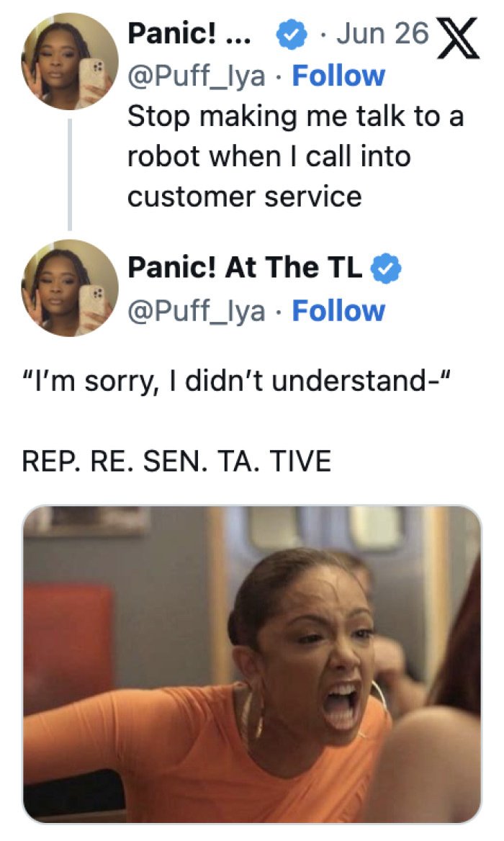Follow @Puff_lya from the top tweet

(x=338, y=76)
